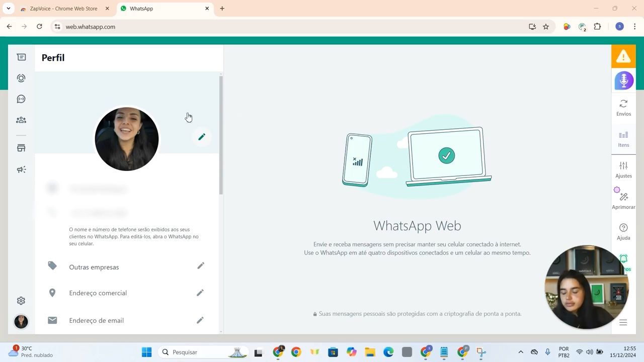
Task: Reload the current page
Action: pyautogui.click(x=39, y=27)
